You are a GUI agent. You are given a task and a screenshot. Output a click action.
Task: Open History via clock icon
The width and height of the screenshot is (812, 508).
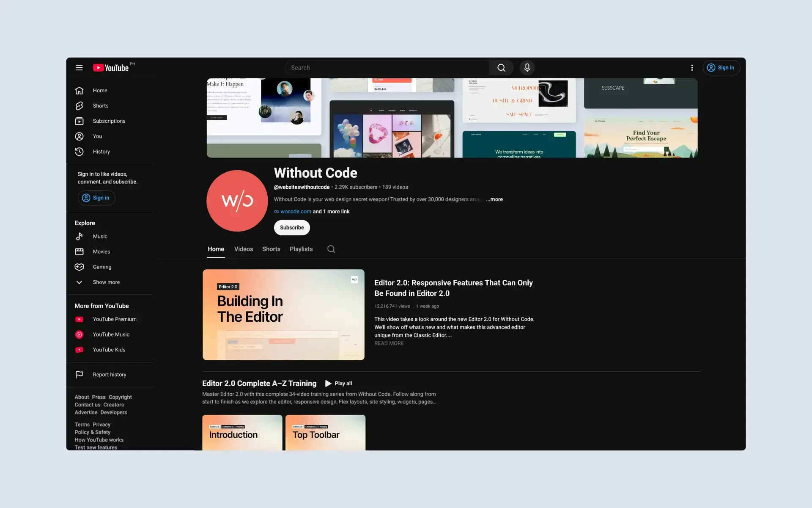coord(79,152)
